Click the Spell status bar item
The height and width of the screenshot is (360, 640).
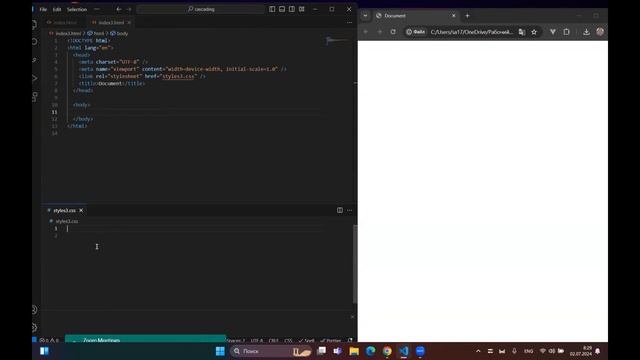coord(307,340)
